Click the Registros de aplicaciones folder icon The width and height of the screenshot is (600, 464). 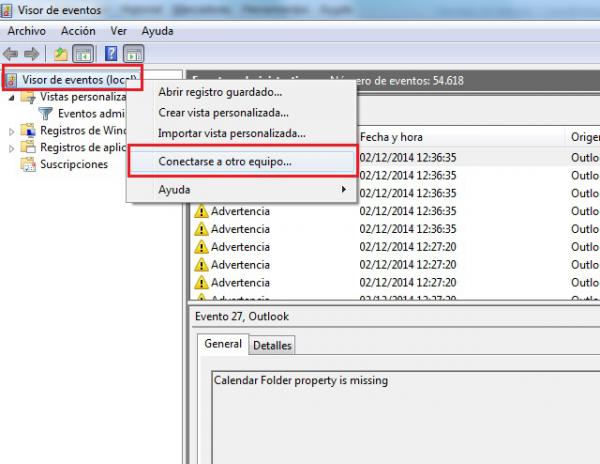coord(28,147)
